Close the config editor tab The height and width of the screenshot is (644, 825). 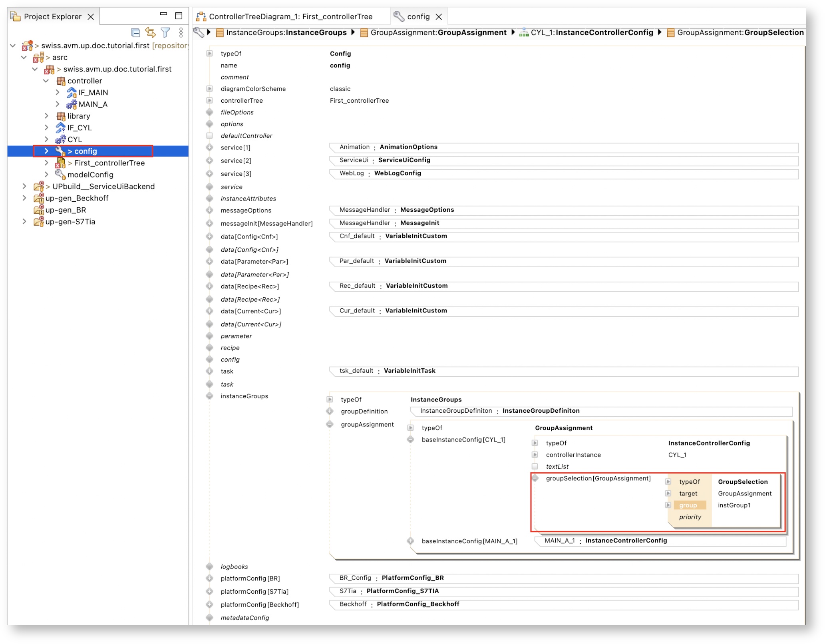point(439,17)
